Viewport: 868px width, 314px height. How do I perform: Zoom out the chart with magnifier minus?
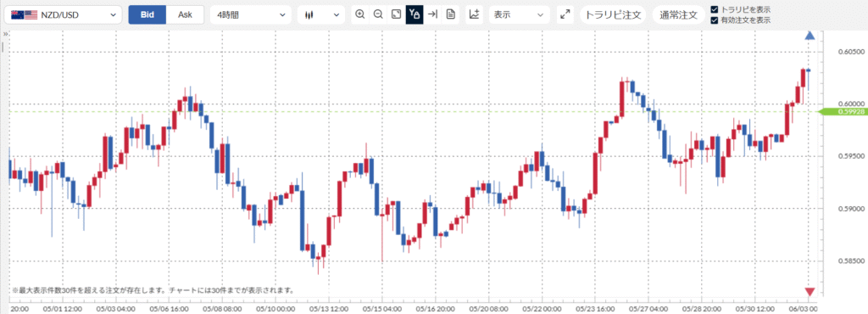click(x=378, y=14)
